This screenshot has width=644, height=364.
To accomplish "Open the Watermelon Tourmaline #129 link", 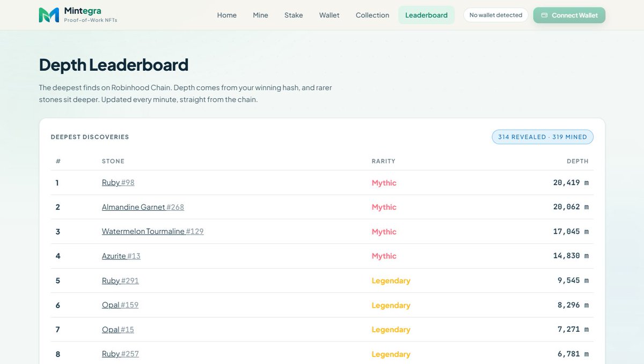I will click(152, 232).
